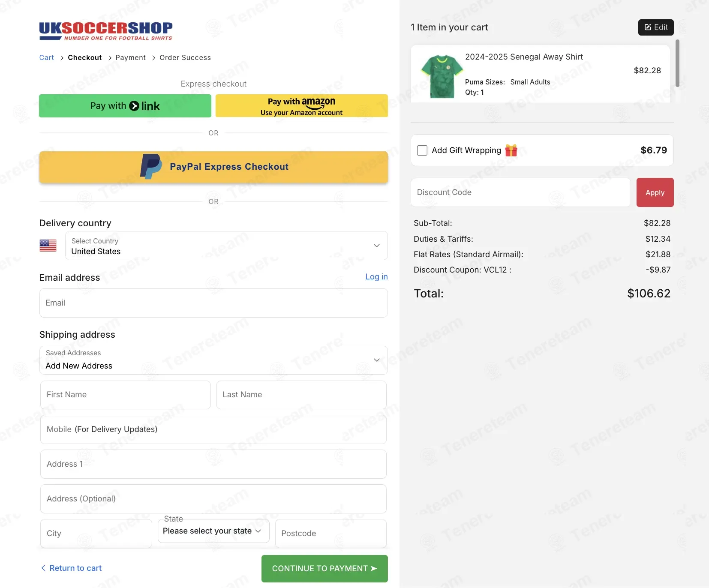Focus the Address (Optional) field
Image resolution: width=709 pixels, height=588 pixels.
tap(213, 499)
